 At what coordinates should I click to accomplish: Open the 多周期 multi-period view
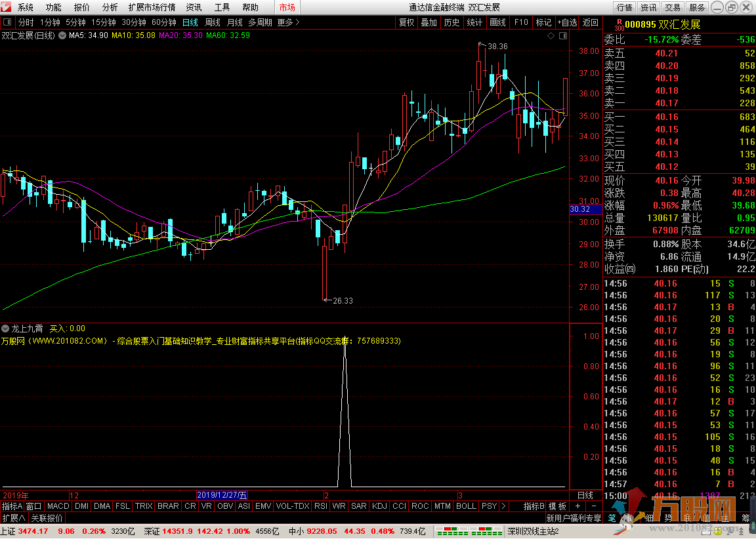(261, 22)
